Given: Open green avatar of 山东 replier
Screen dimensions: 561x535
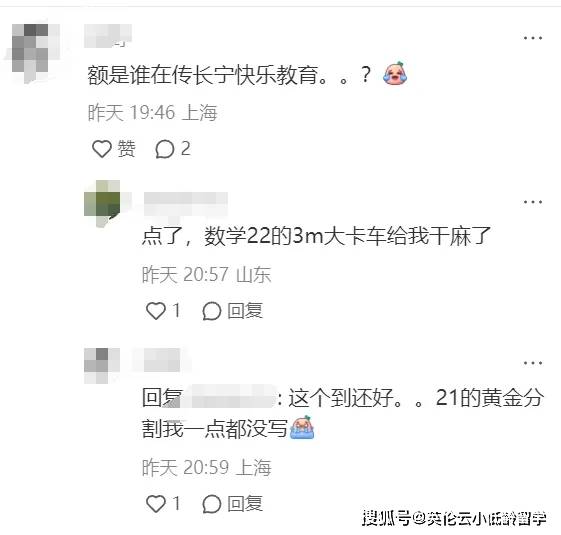Looking at the screenshot, I should (102, 203).
